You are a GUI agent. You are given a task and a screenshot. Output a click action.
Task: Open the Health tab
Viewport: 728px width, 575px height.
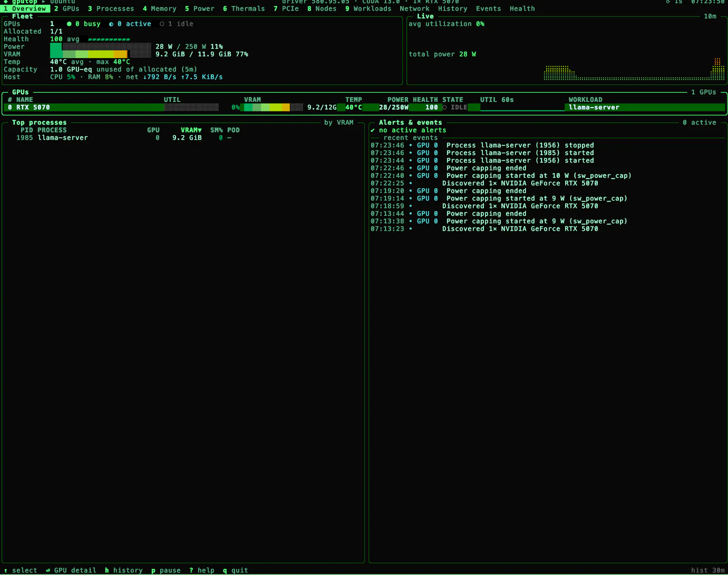click(x=522, y=9)
